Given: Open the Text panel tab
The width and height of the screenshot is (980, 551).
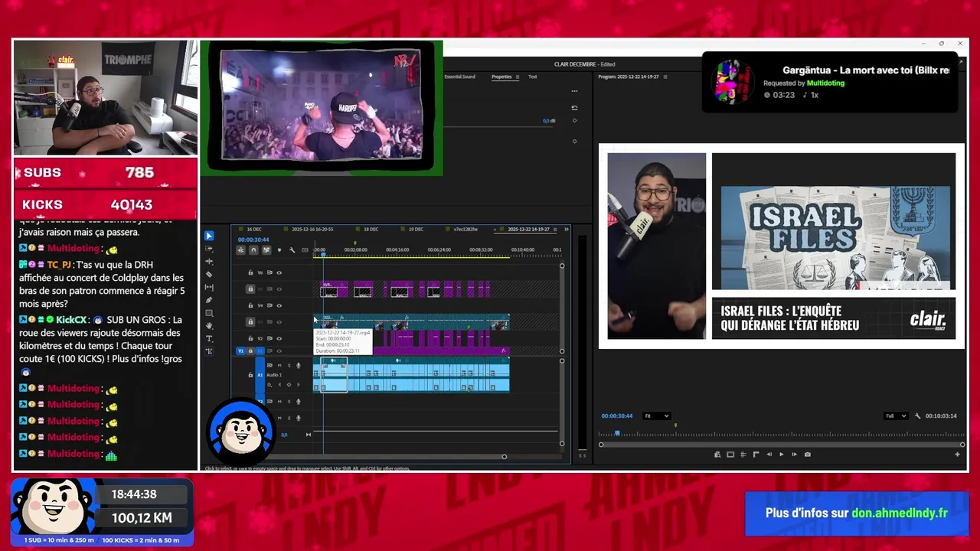Looking at the screenshot, I should click(532, 77).
